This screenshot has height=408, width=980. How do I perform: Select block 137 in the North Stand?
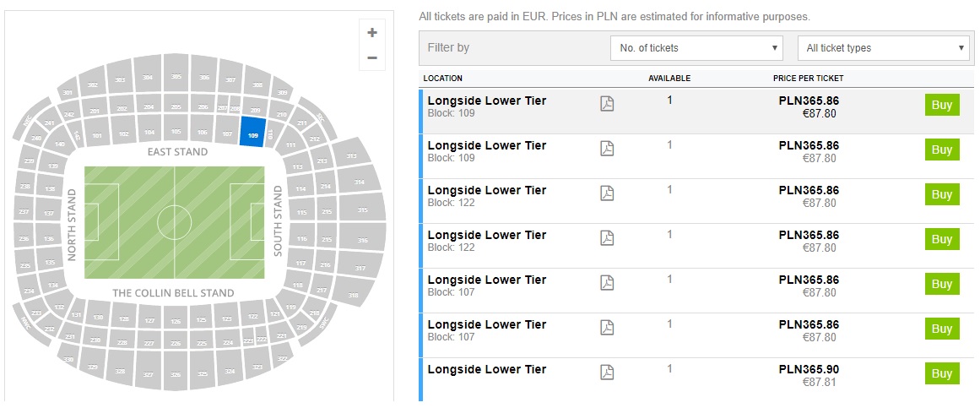(x=50, y=213)
